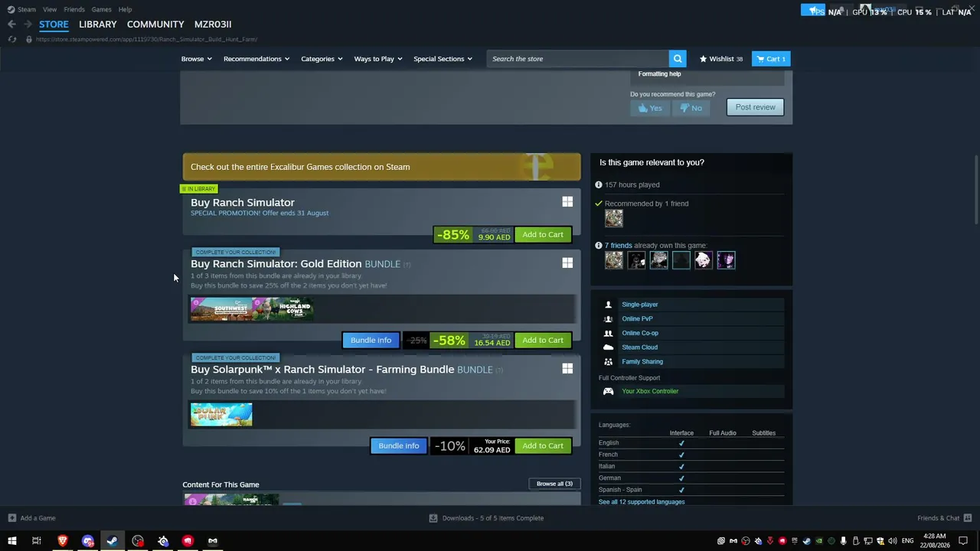The width and height of the screenshot is (980, 551).
Task: Click the Online Co-op feature icon
Action: click(x=608, y=333)
